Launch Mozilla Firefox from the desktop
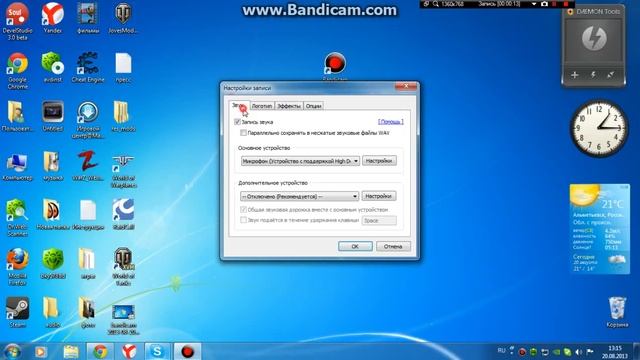Viewport: 640px width, 360px height. 17,267
